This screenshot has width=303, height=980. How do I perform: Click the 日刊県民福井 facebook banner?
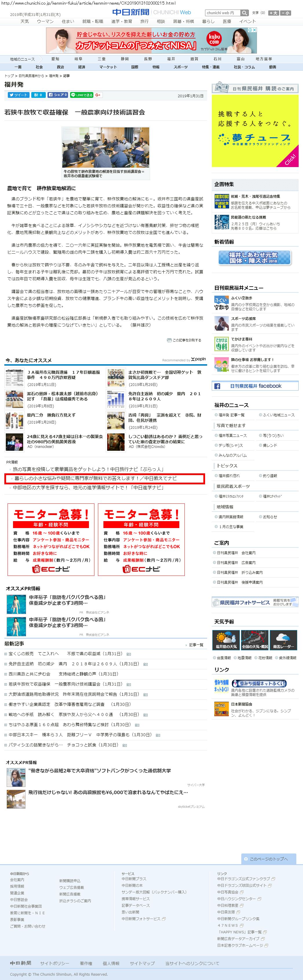click(255, 386)
